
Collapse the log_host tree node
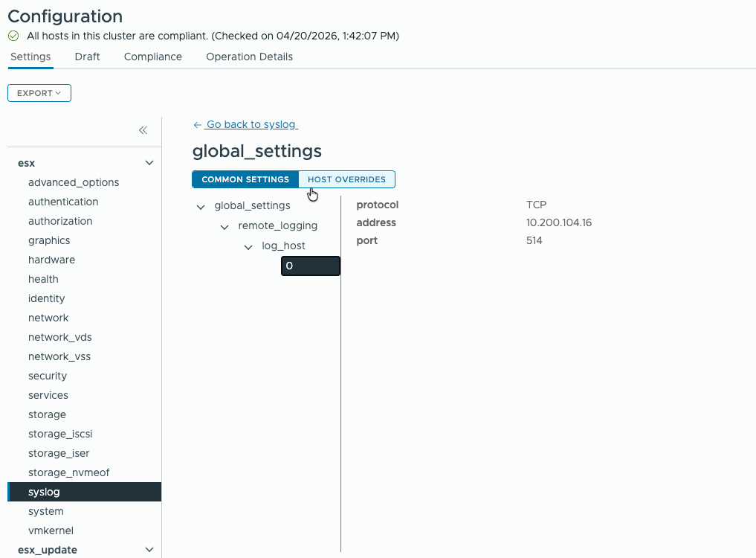click(x=248, y=246)
